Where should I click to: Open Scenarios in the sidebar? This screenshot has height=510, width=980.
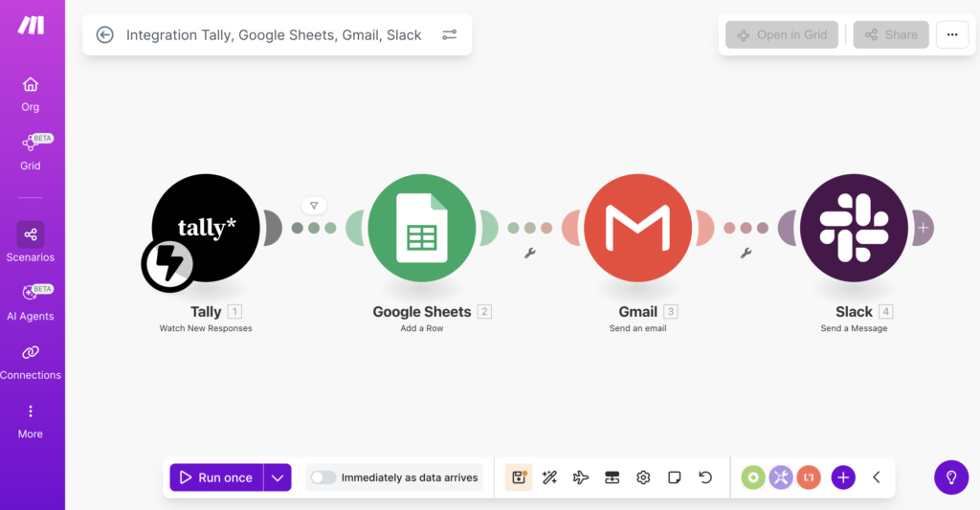click(x=31, y=242)
